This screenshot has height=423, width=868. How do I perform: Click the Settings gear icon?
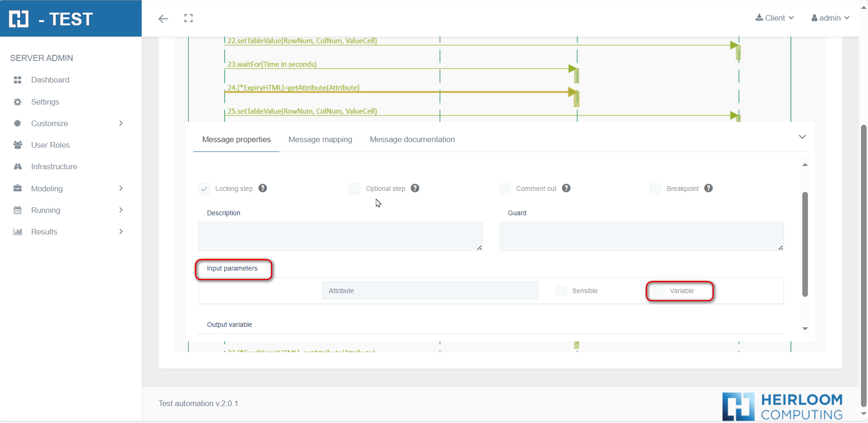click(x=18, y=102)
